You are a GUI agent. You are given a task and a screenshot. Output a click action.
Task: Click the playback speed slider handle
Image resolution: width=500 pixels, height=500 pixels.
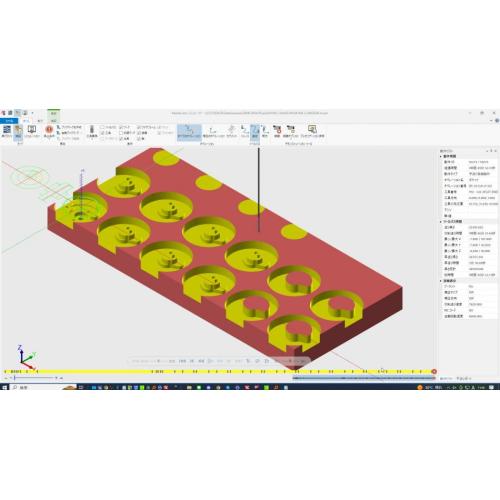pyautogui.click(x=14, y=378)
